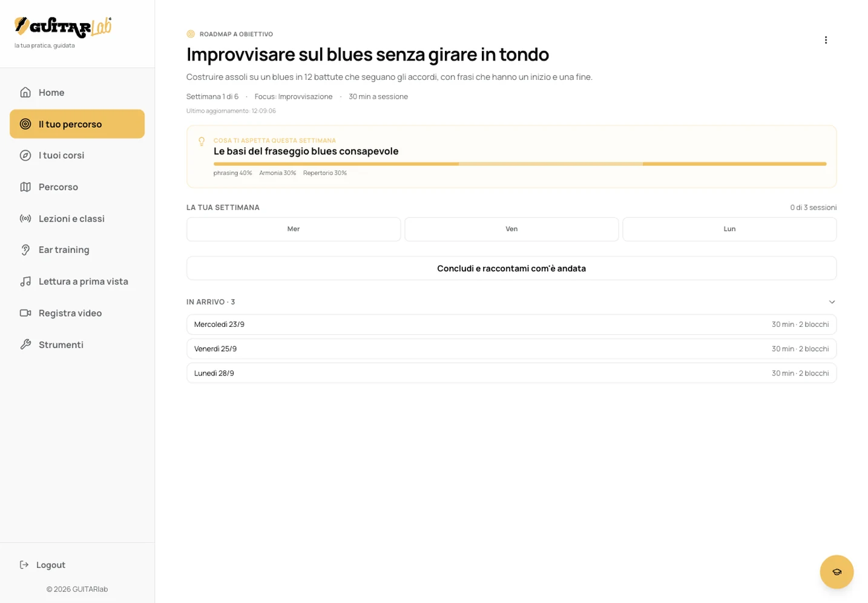Screen dimensions: 868x603
Task: Click the camera icon beside Registra video
Action: (x=25, y=313)
